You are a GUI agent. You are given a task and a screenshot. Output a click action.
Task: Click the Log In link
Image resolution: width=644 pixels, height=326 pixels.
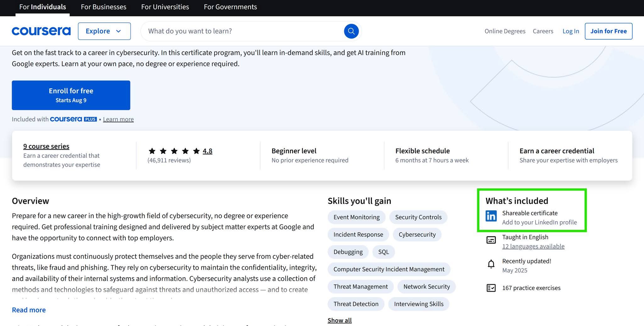570,31
